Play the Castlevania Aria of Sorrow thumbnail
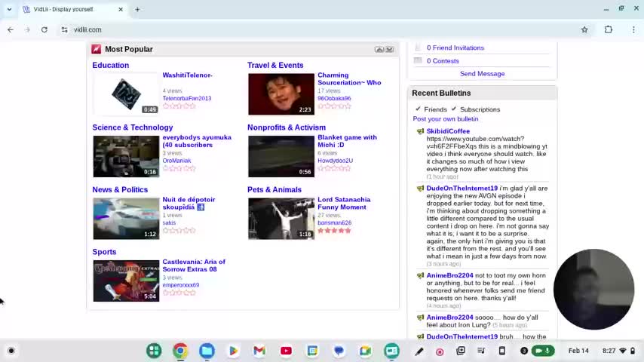 tap(126, 281)
